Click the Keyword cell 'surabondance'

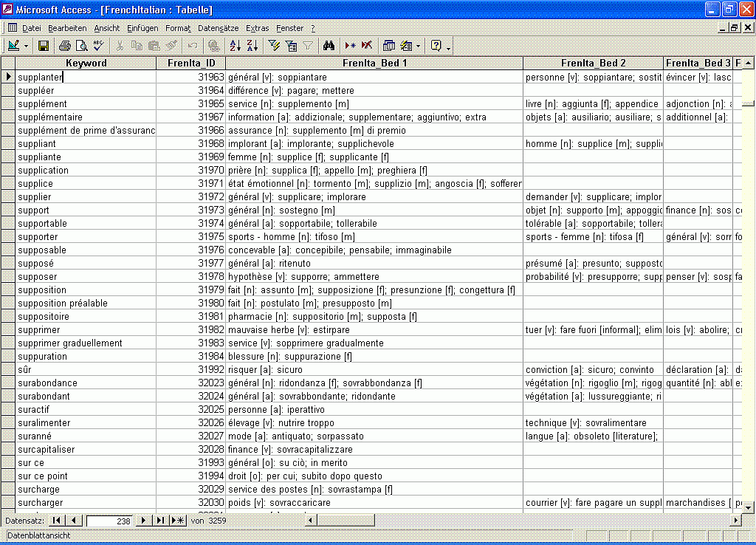click(86, 383)
